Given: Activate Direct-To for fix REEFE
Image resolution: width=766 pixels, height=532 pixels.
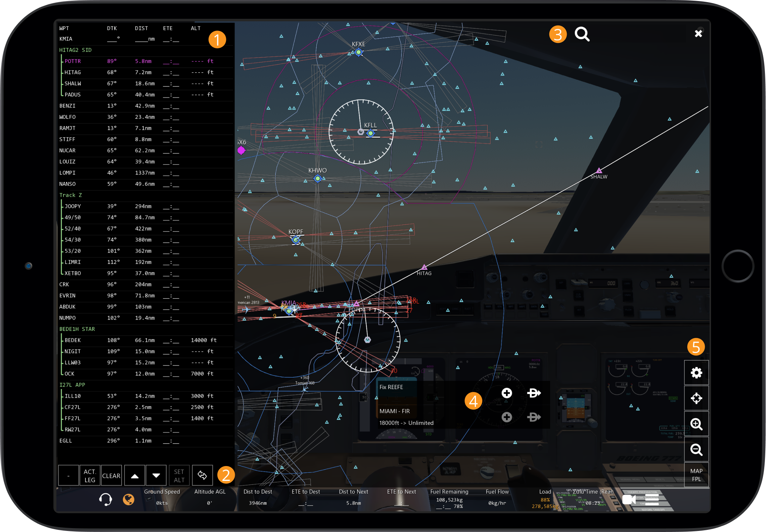Looking at the screenshot, I should tap(534, 393).
